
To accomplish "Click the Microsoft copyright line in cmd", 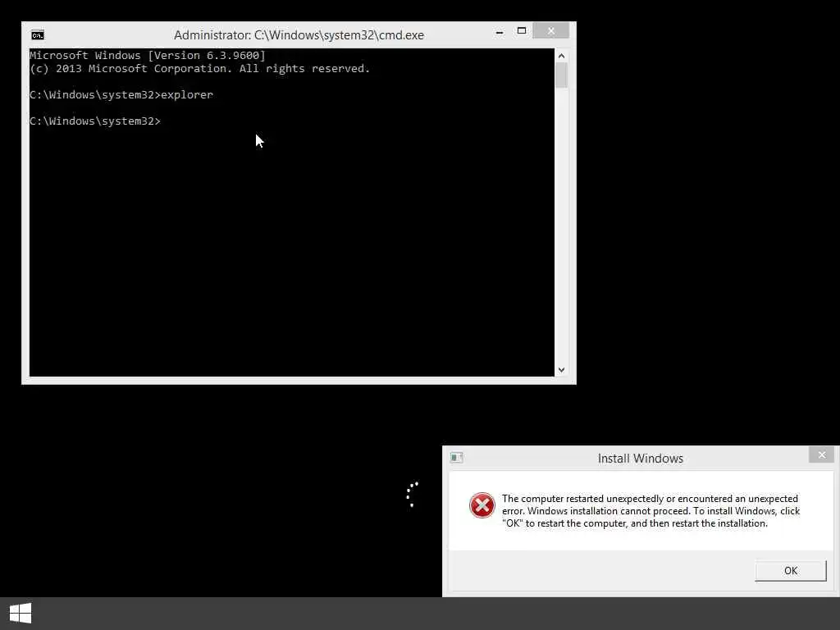I will click(x=200, y=69).
